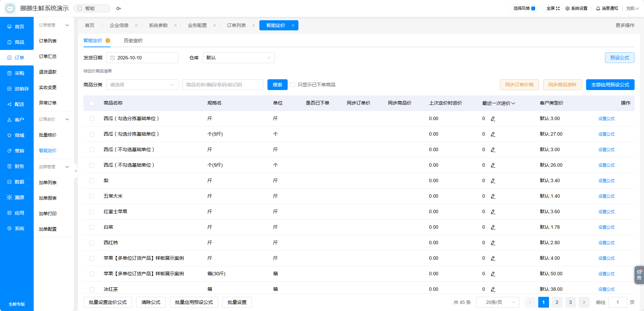Toggle 全屏 fullscreen icon
644x311 pixels.
[558, 8]
